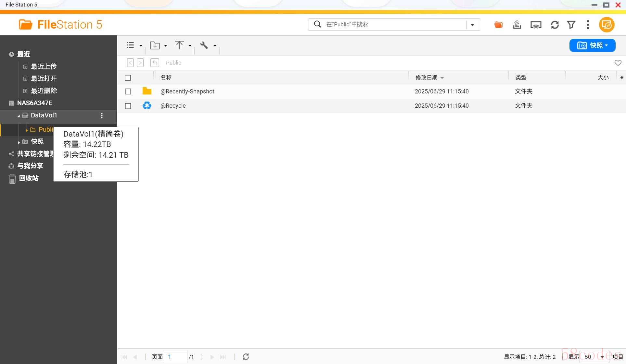Click the create new folder toolbar icon
This screenshot has width=626, height=364.
(x=155, y=45)
